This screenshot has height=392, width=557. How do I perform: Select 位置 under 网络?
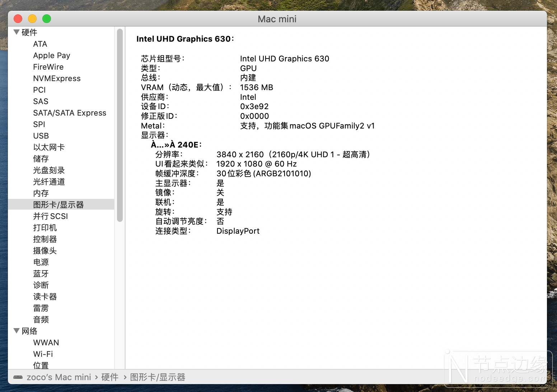41,365
